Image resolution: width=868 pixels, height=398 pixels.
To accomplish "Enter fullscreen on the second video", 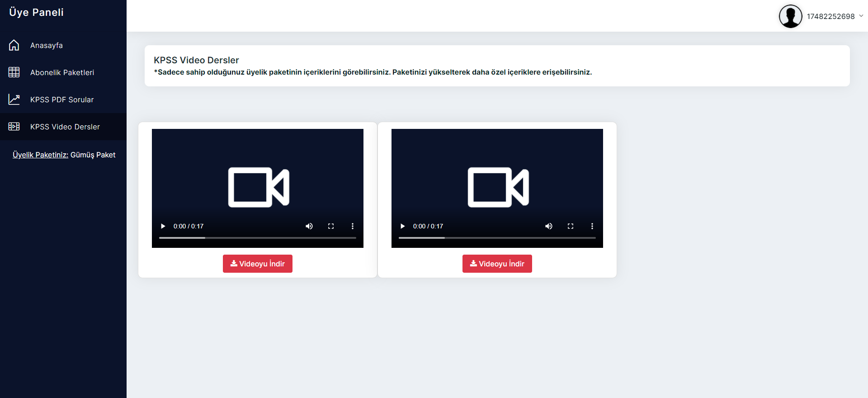I will coord(571,226).
